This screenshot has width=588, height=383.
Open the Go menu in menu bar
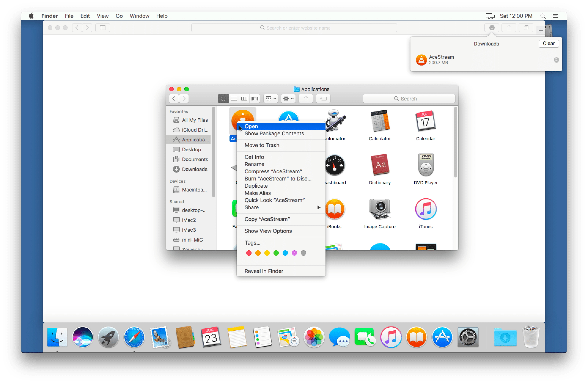[x=119, y=16]
